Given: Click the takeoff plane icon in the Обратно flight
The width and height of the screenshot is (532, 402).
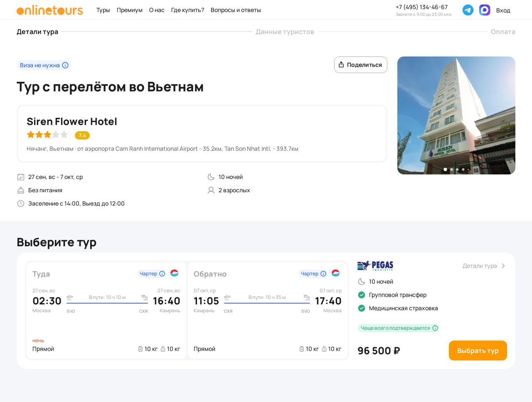Looking at the screenshot, I should [x=227, y=297].
